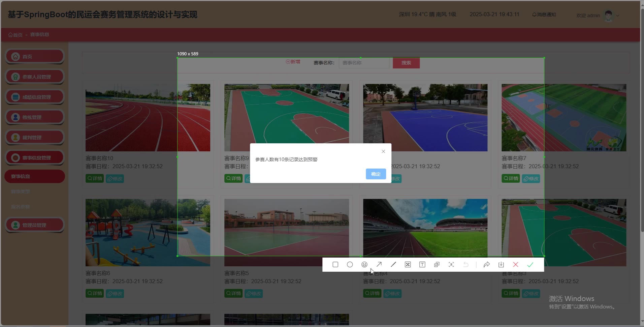This screenshot has width=644, height=327.
Task: Open the tennis court thumbnail of 赛事名称5
Action: [287, 233]
